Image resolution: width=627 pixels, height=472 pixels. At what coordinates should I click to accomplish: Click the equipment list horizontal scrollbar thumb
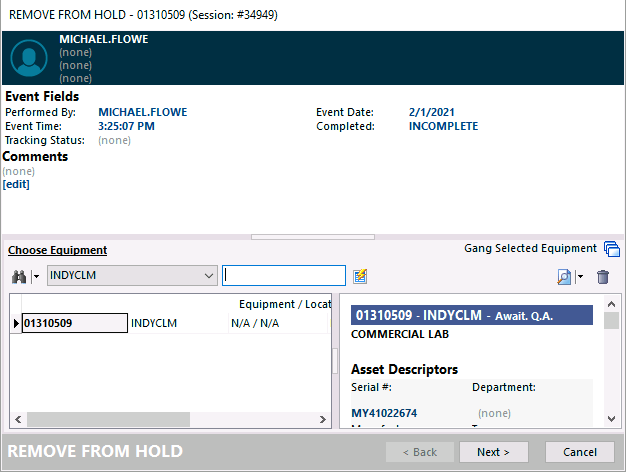pos(108,419)
